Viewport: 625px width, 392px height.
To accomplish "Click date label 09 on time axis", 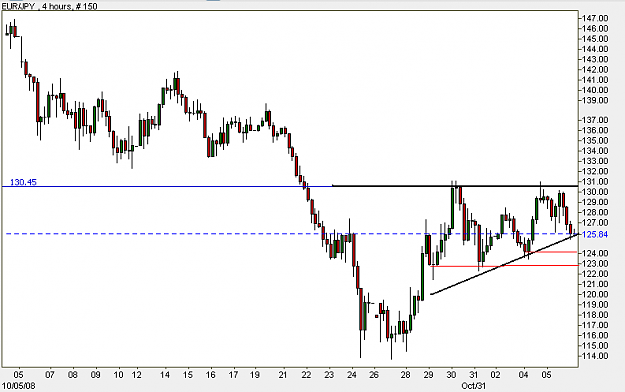I will pos(96,375).
